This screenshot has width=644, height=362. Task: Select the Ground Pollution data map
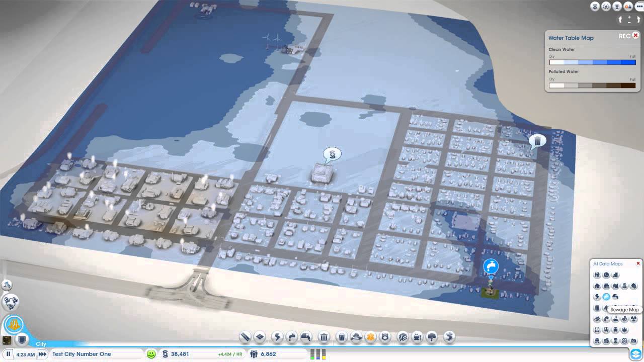[615, 319]
